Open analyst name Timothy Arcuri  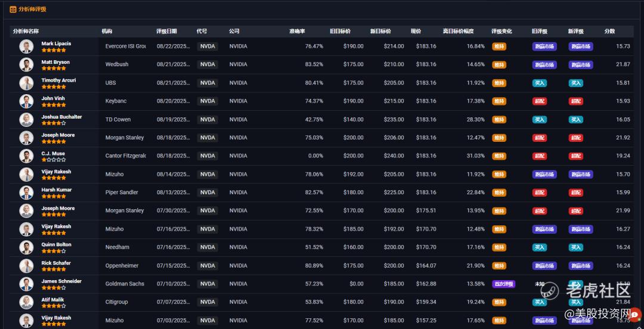point(58,80)
